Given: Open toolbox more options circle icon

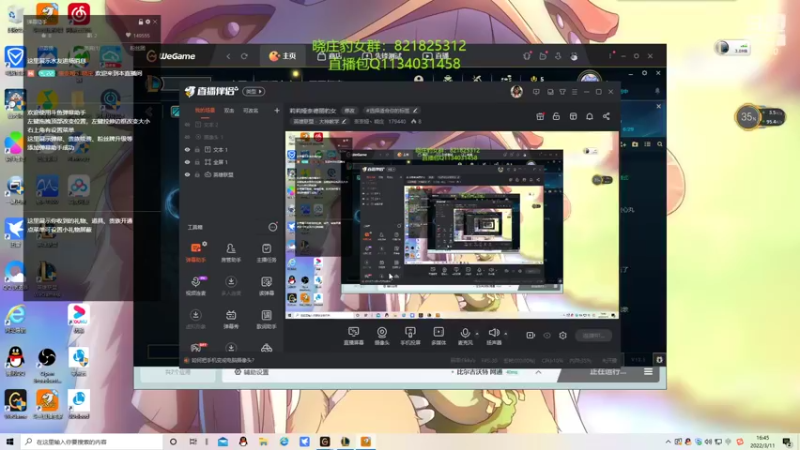Looking at the screenshot, I should click(273, 227).
